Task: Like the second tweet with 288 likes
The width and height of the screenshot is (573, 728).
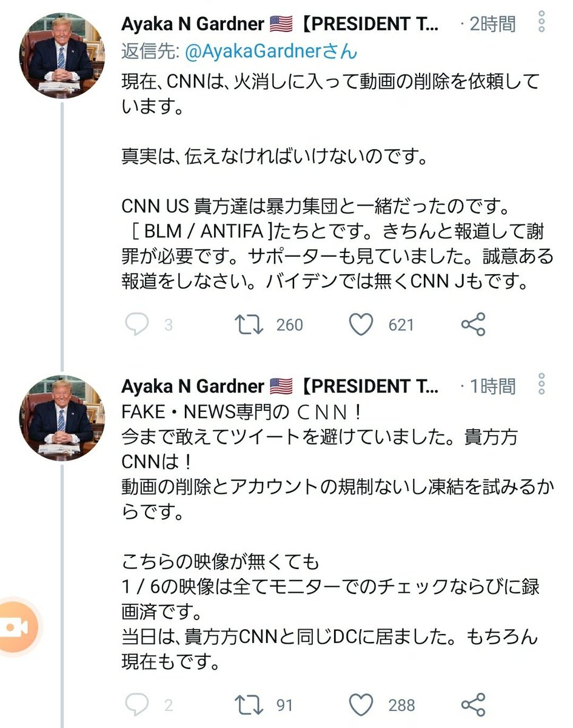Action: (361, 704)
